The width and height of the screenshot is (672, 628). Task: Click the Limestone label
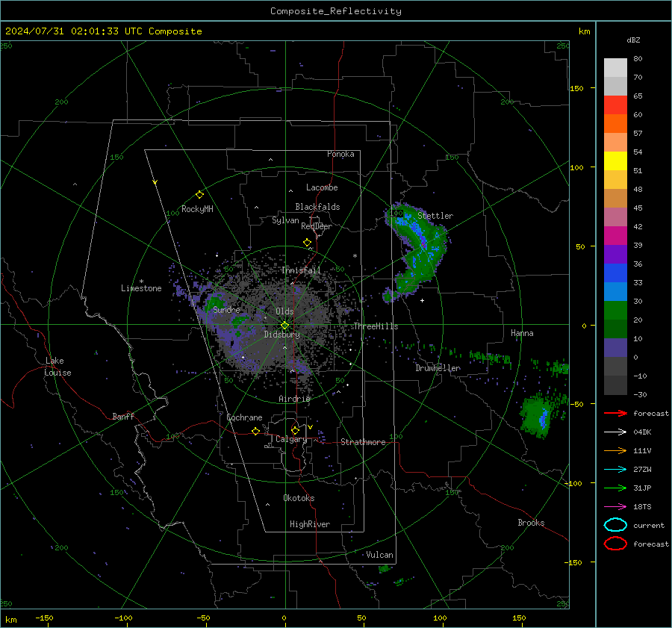(141, 288)
